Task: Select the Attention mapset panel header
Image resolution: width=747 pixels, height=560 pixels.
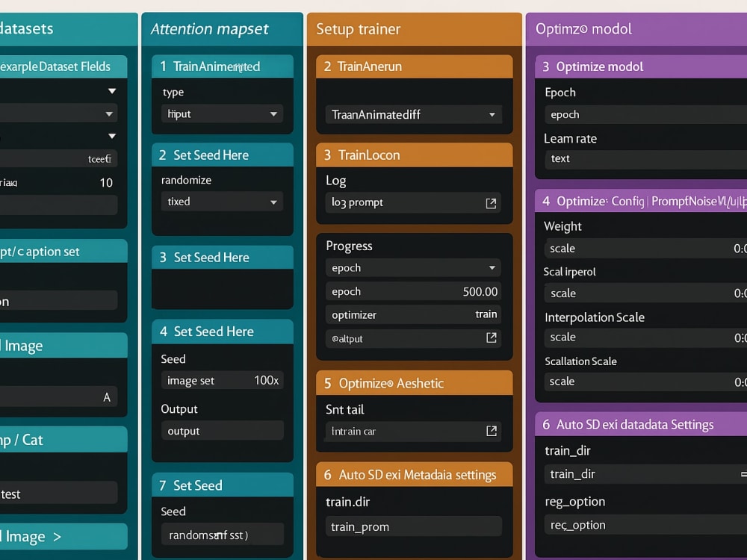Action: [223, 29]
